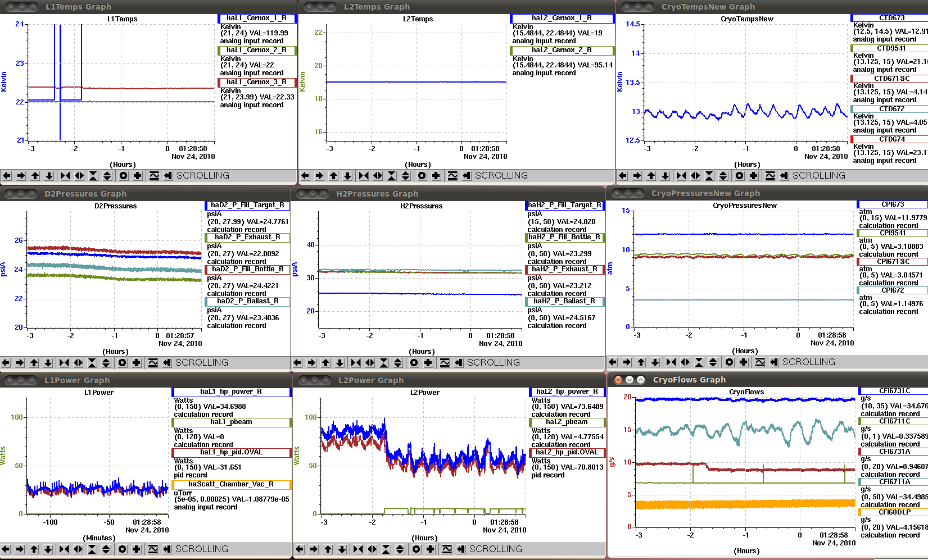
Task: Select CPI9541 legend entry in CryoPressuresNew
Action: 893,233
